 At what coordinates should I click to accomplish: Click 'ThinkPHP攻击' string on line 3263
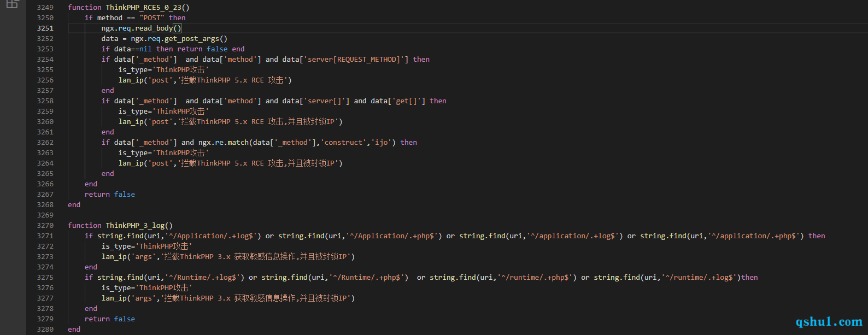tap(180, 153)
